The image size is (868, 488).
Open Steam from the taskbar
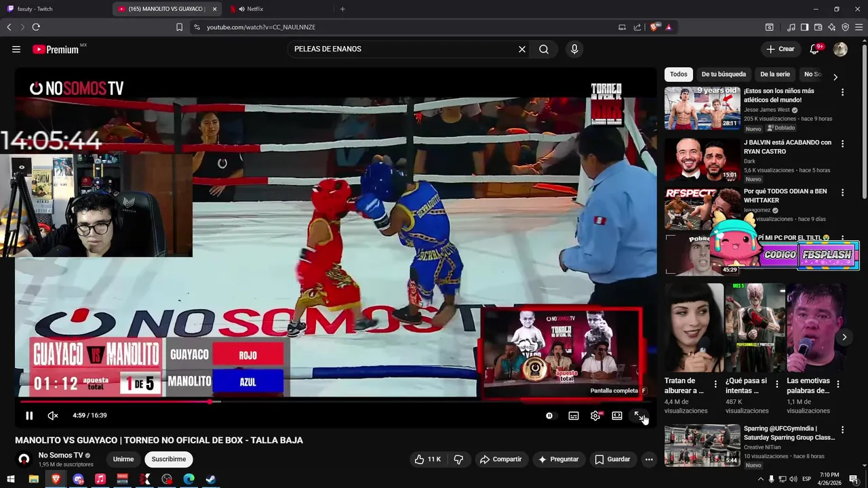(211, 479)
